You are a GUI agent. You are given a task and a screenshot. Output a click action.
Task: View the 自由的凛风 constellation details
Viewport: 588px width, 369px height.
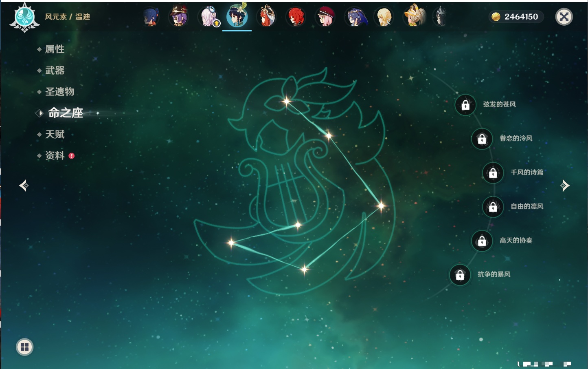point(493,207)
